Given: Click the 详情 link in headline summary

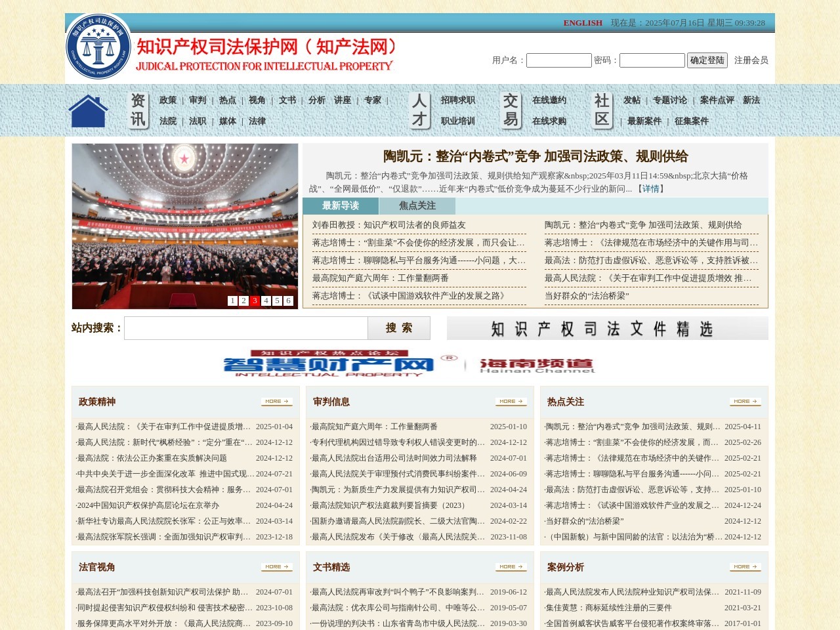Looking at the screenshot, I should pyautogui.click(x=651, y=189).
